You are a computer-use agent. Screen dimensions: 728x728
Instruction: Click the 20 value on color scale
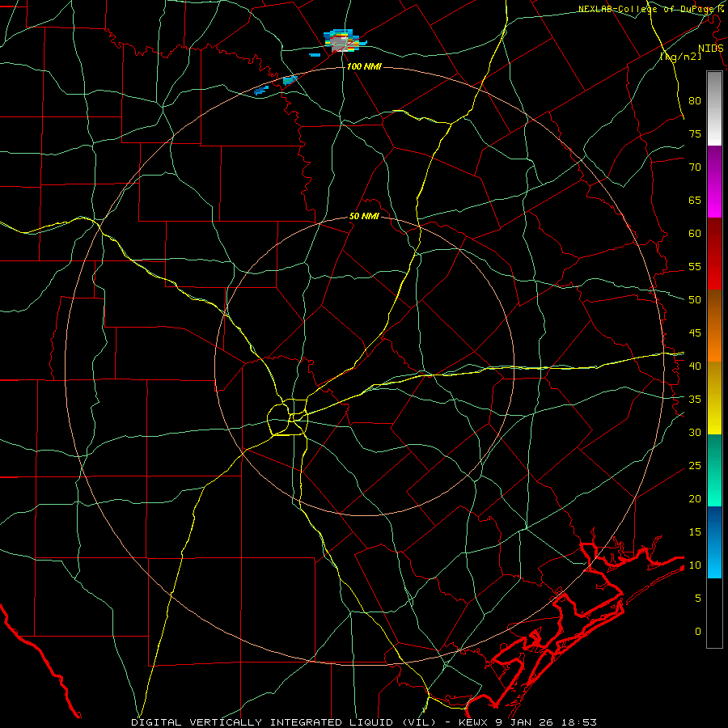click(695, 498)
